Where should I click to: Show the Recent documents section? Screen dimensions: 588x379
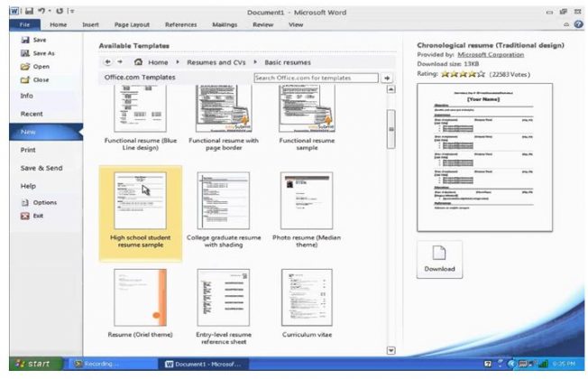click(x=32, y=114)
